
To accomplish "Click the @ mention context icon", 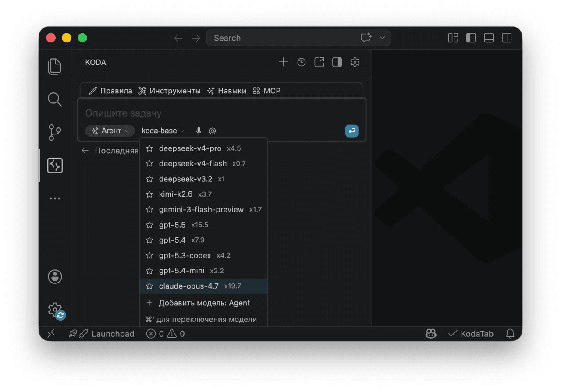I will [213, 131].
